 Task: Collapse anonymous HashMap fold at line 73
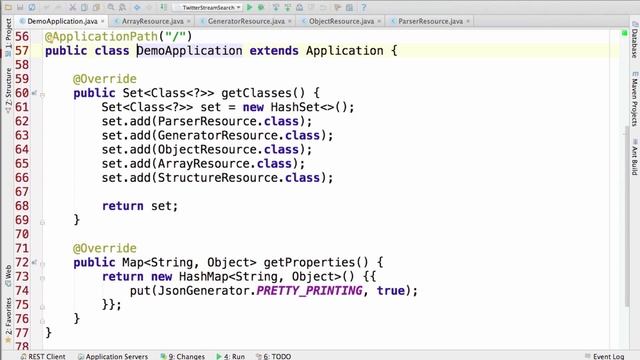pos(42,278)
